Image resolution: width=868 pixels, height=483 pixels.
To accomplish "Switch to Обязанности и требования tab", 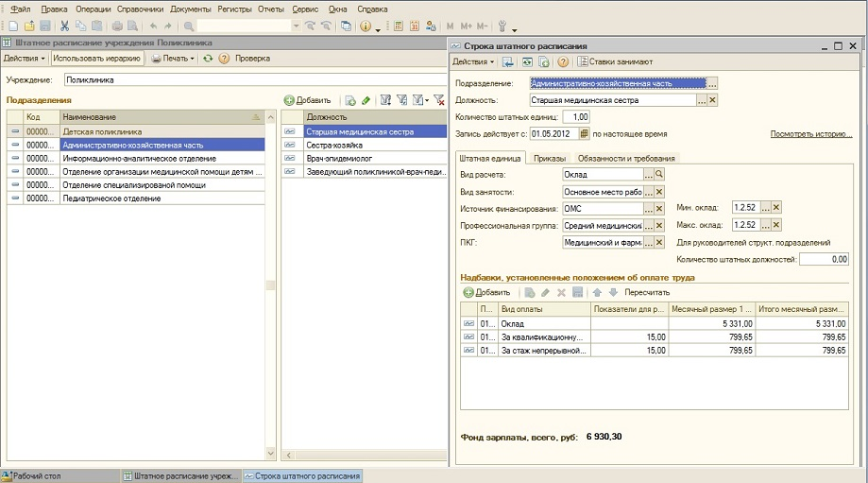I will point(626,158).
